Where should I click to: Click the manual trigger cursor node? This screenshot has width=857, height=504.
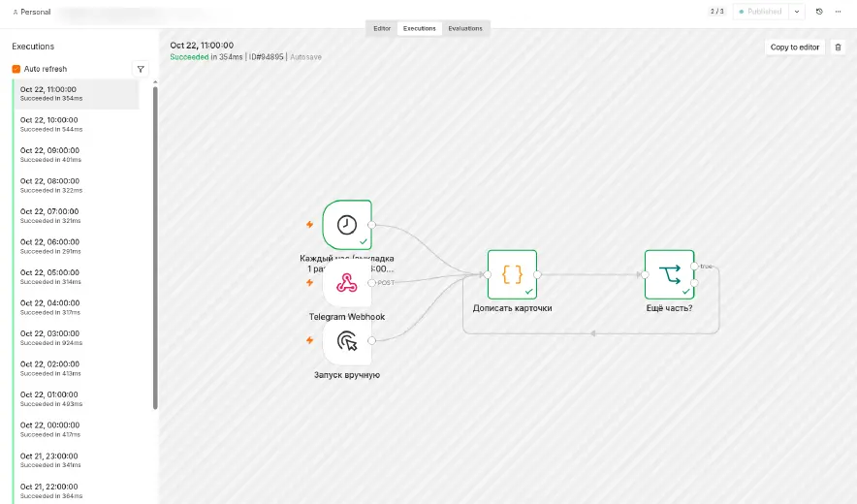tap(347, 340)
